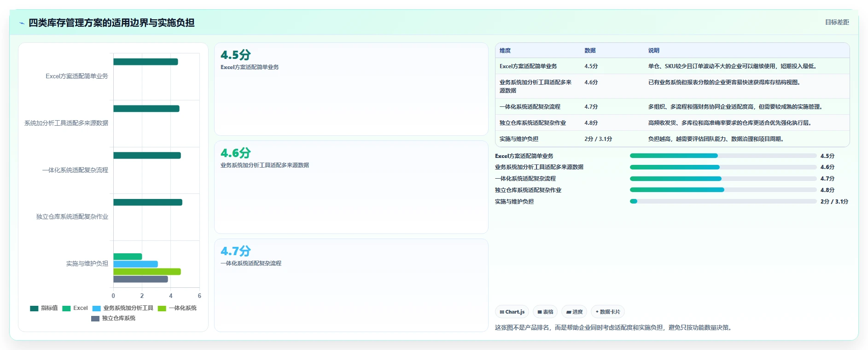Click the 4.6分 data card value

tap(235, 153)
